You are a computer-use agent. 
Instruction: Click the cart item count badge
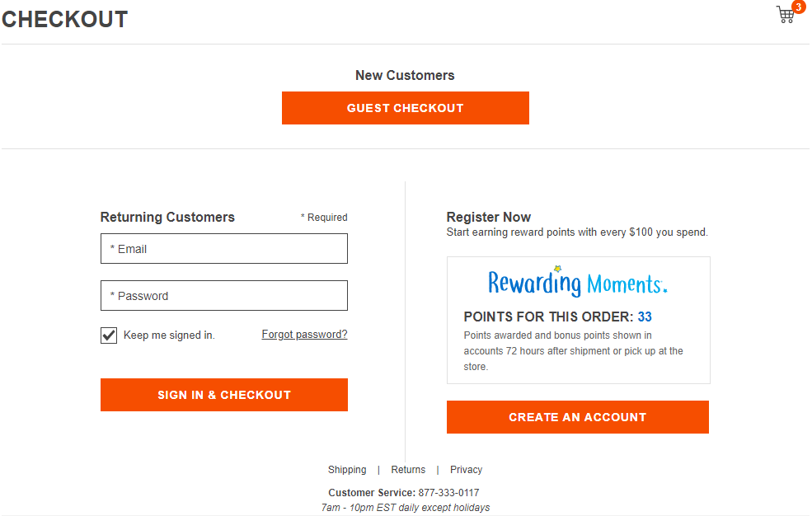(x=798, y=7)
